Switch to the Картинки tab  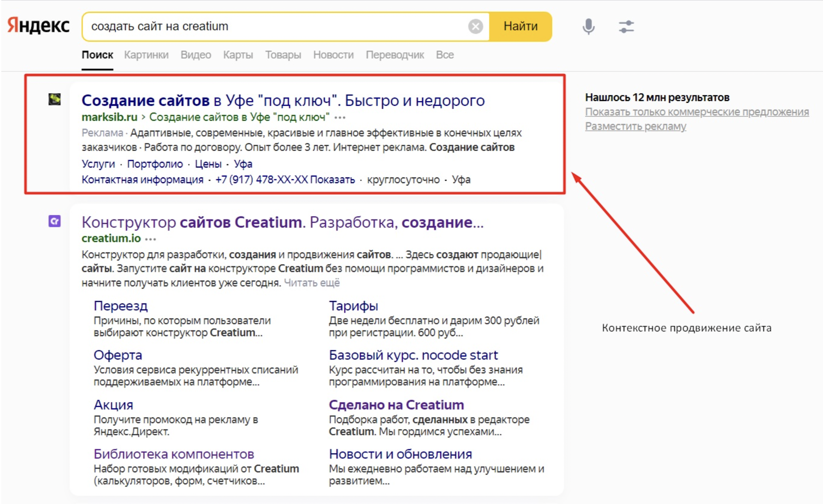tap(146, 55)
